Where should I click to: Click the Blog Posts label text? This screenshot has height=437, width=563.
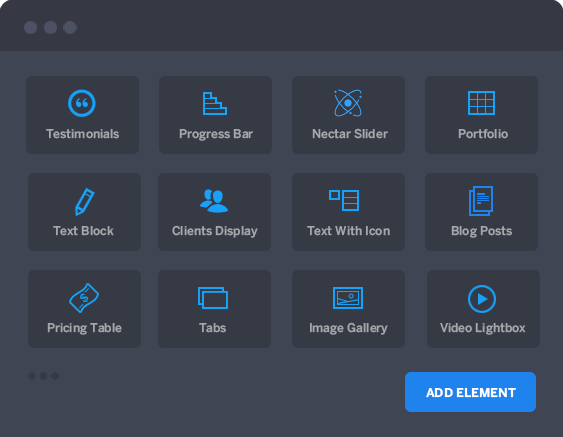tap(481, 231)
